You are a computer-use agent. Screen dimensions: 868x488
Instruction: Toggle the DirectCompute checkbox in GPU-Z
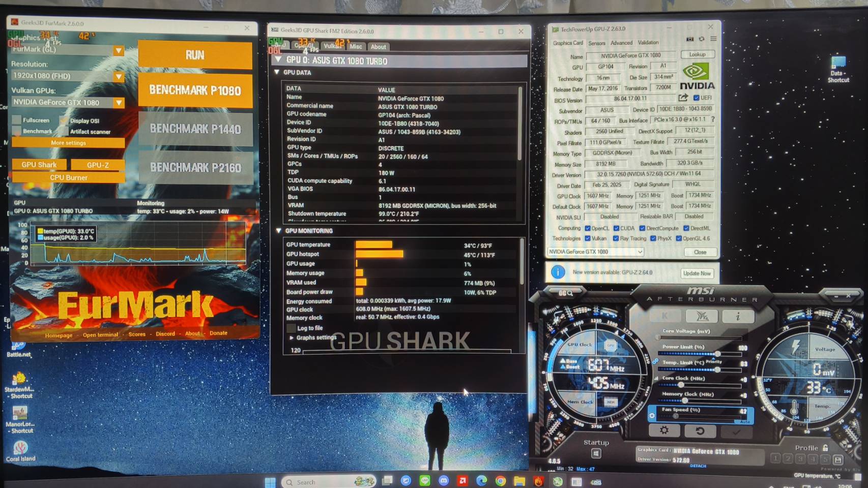642,228
